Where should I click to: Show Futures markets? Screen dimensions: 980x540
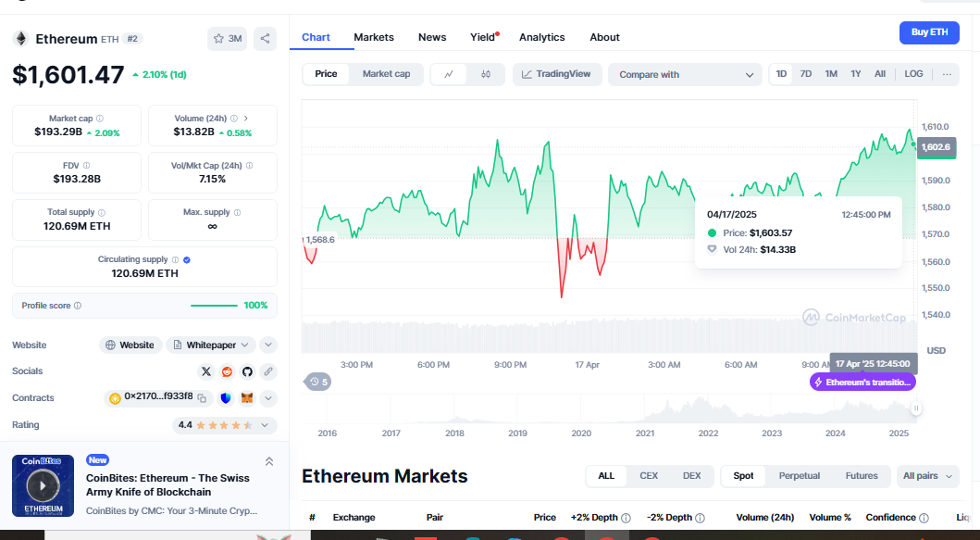(x=862, y=476)
